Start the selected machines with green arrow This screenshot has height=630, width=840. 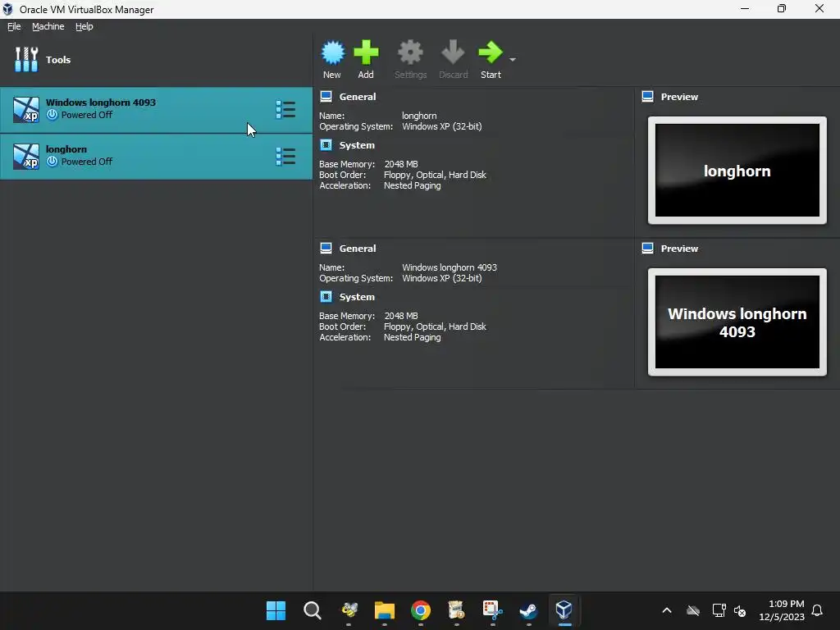click(x=491, y=52)
